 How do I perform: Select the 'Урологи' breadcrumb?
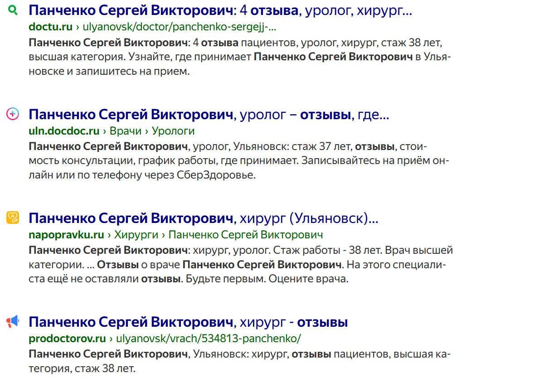coord(173,131)
